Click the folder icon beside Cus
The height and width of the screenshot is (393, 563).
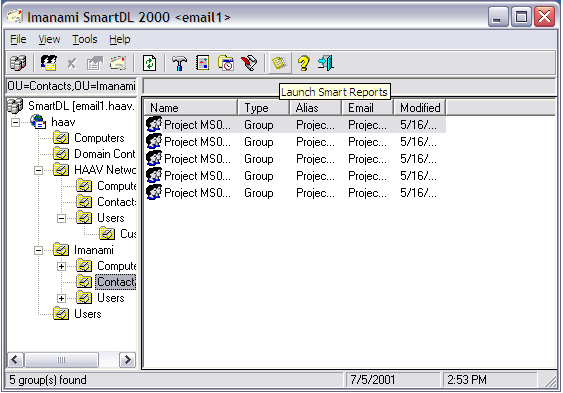pos(107,234)
